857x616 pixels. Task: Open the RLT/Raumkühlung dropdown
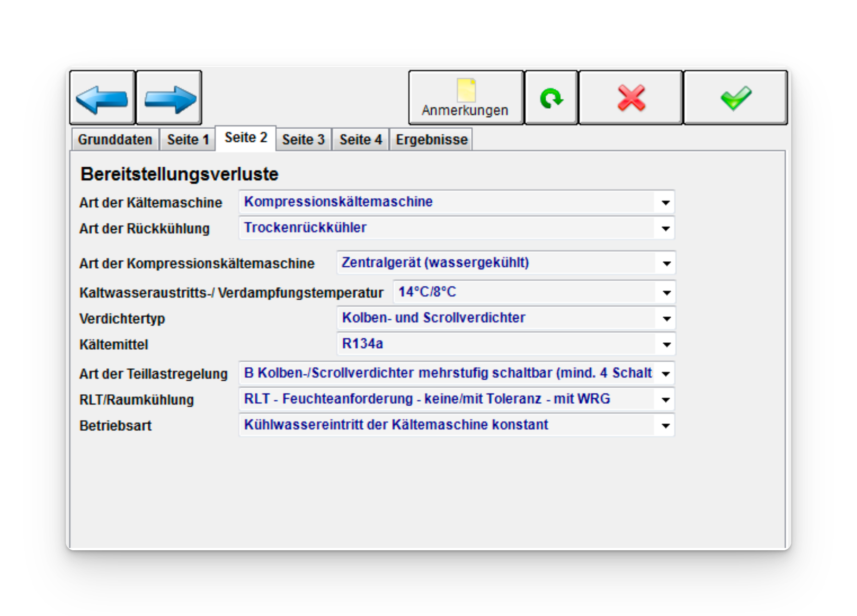tap(665, 400)
